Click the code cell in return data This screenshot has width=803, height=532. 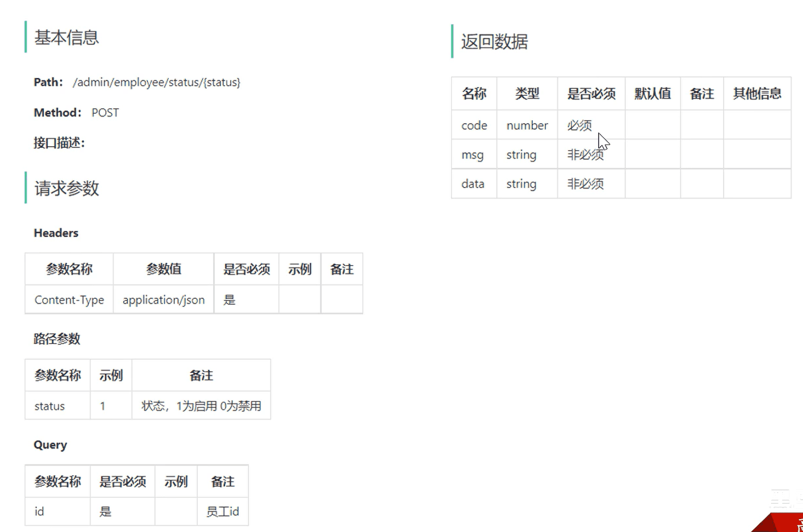pos(474,125)
